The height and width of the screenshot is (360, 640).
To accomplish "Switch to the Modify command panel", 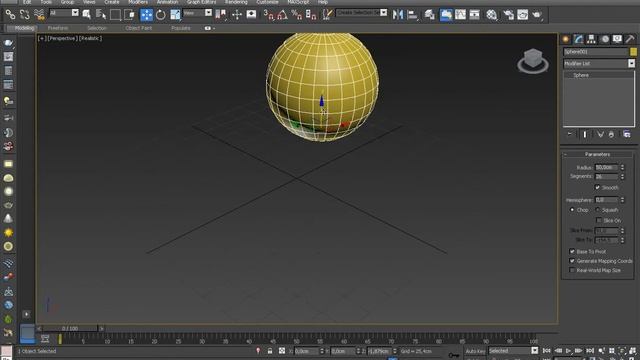I will (x=579, y=39).
